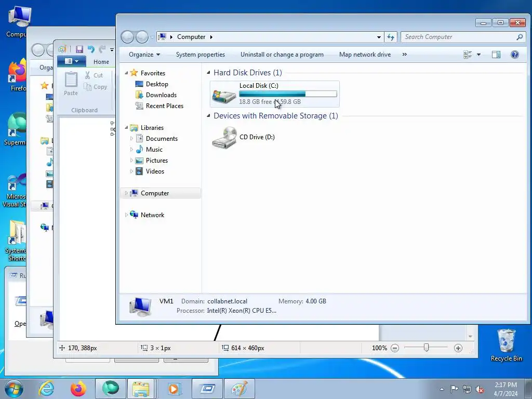
Task: Click muted volume tray icon
Action: tap(480, 389)
